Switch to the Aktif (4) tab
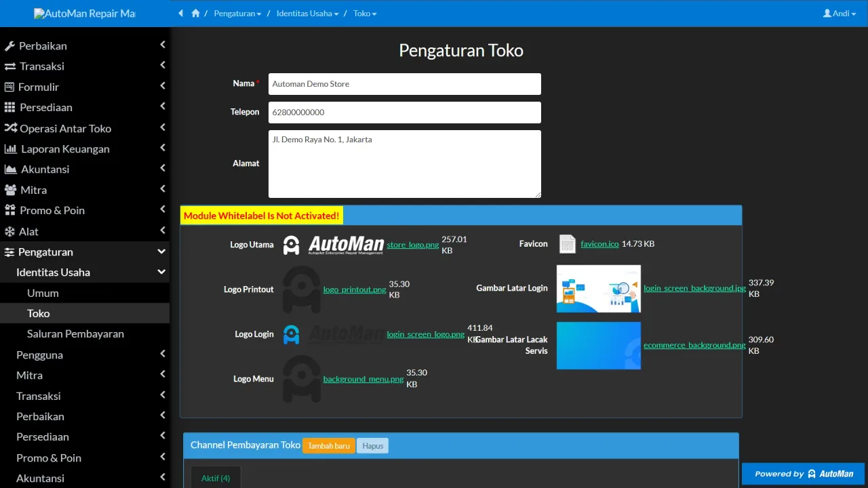Image resolution: width=868 pixels, height=488 pixels. click(216, 478)
